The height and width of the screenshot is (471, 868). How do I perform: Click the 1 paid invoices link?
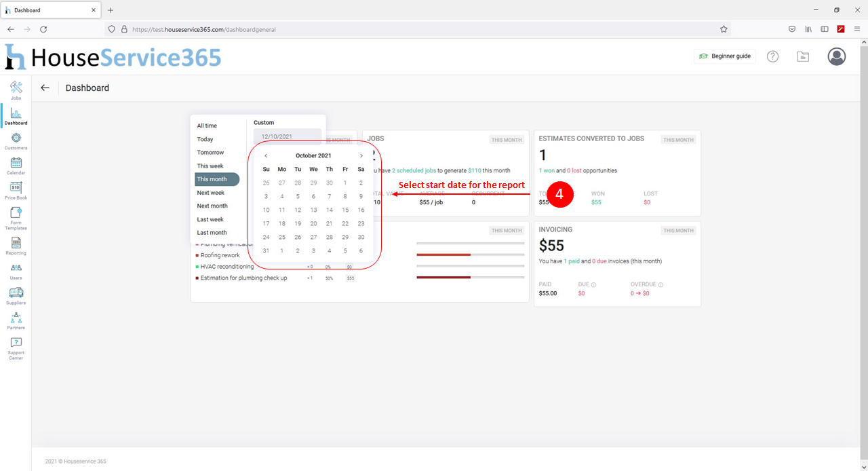tap(572, 261)
